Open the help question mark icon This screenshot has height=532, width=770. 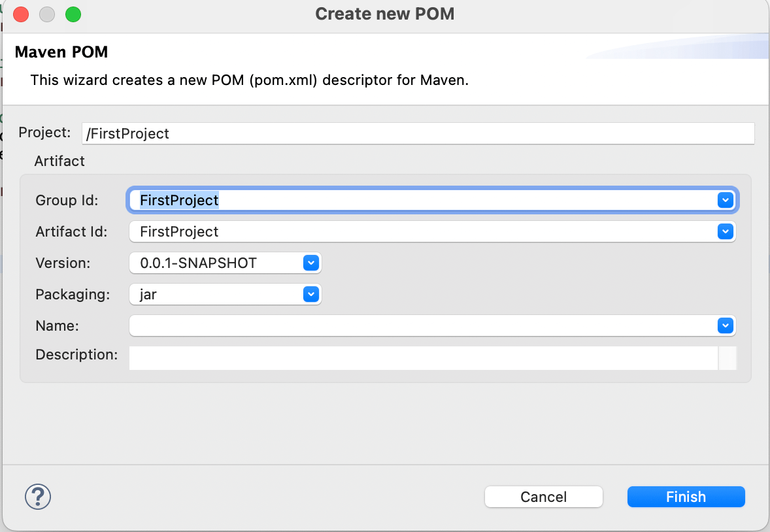(x=38, y=497)
